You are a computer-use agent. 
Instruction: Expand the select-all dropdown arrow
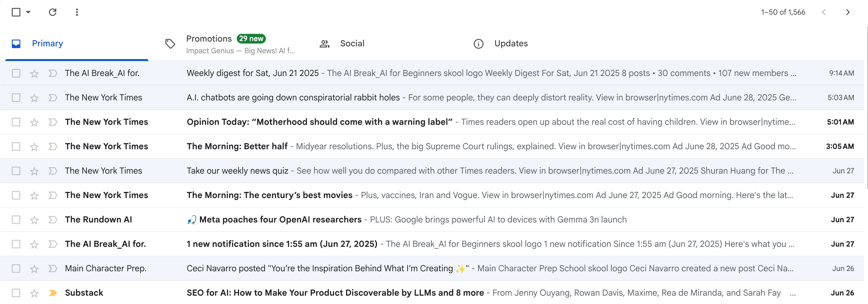(x=29, y=12)
